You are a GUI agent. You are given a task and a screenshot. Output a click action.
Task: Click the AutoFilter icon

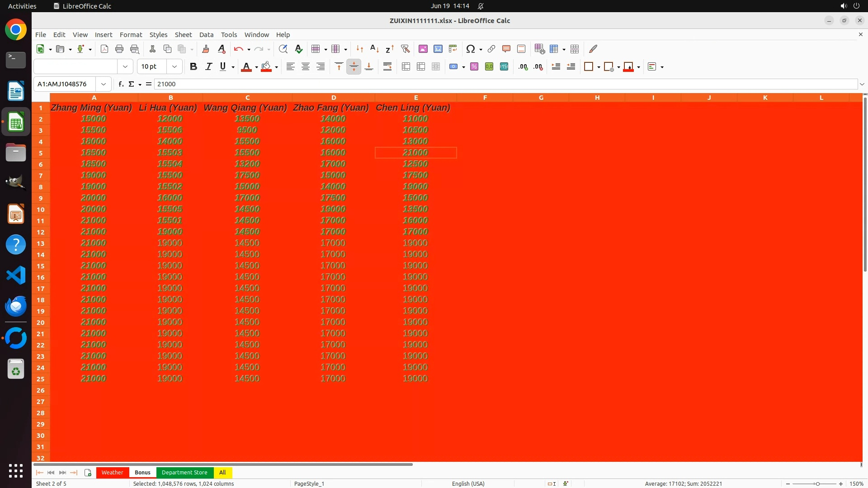[405, 49]
